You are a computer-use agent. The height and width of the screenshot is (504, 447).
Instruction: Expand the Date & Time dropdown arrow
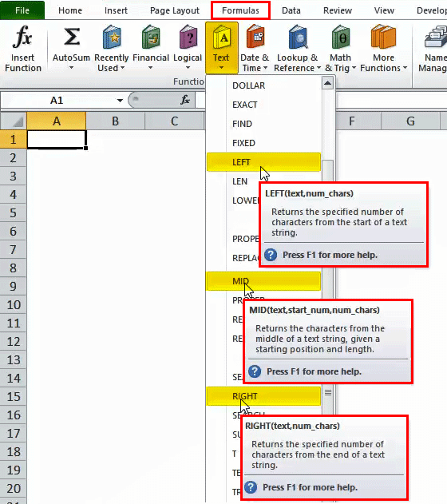265,68
